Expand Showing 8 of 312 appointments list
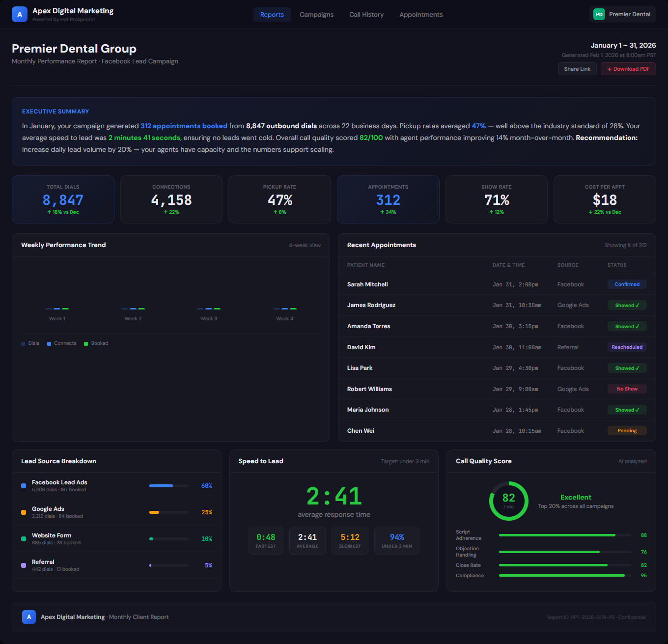 (x=626, y=245)
